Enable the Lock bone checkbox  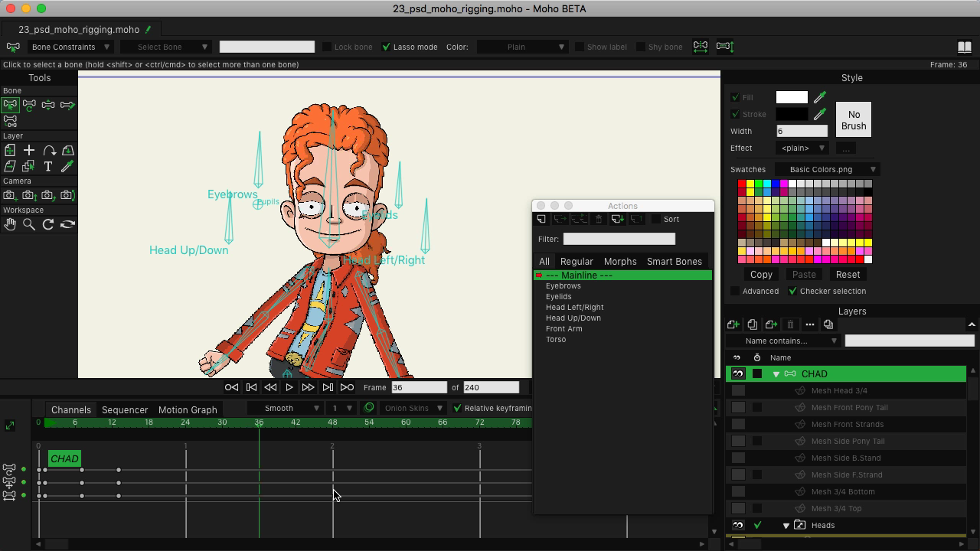pos(328,47)
